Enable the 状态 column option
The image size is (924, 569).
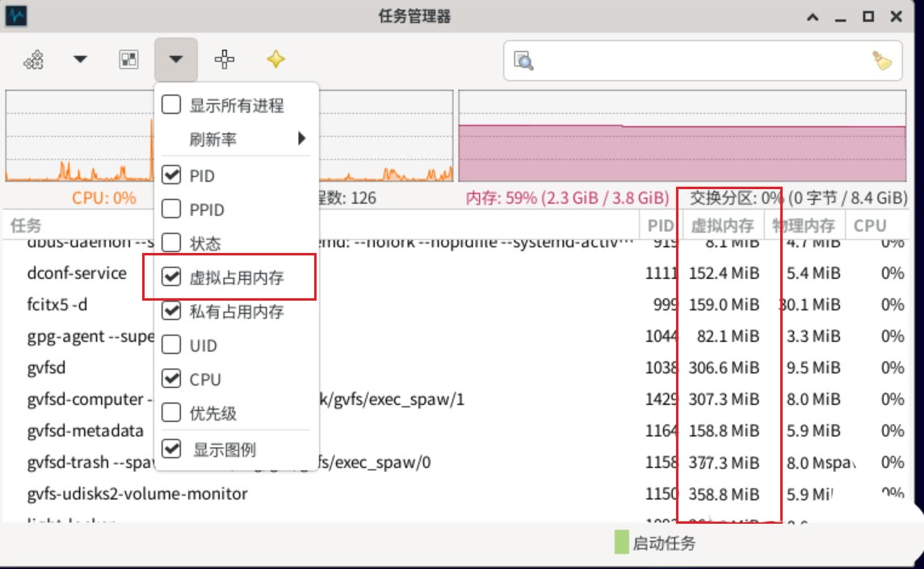pos(171,242)
